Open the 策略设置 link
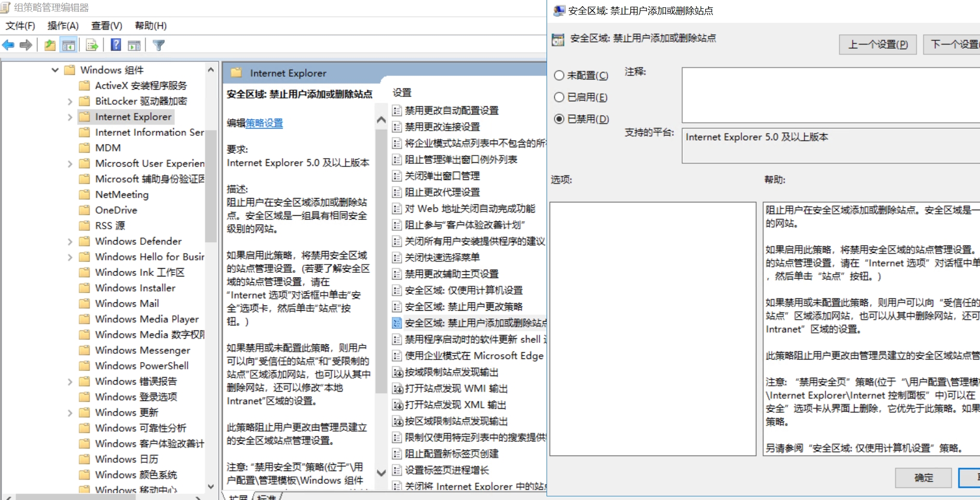980x500 pixels. coord(264,123)
